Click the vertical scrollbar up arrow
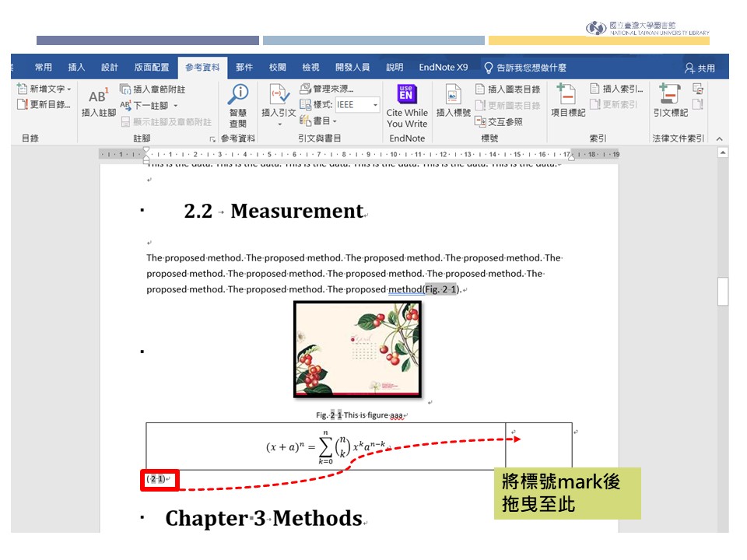Screen dimensions: 747x560 [723, 153]
